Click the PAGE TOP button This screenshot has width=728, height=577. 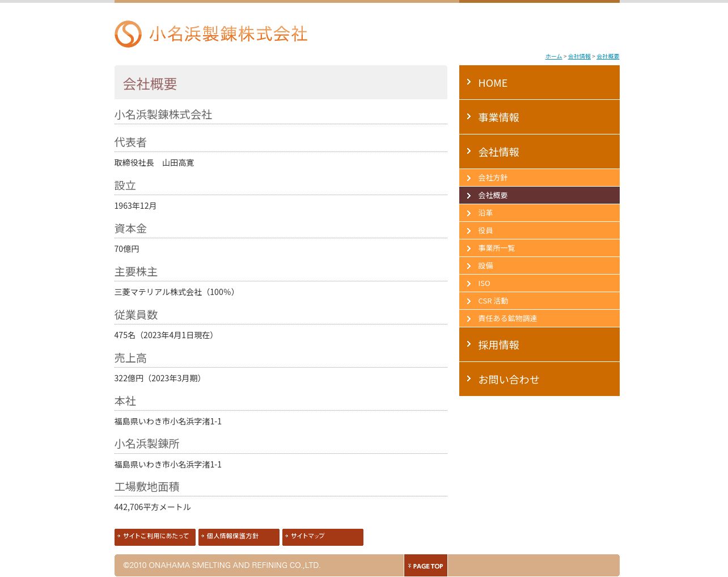pyautogui.click(x=426, y=566)
